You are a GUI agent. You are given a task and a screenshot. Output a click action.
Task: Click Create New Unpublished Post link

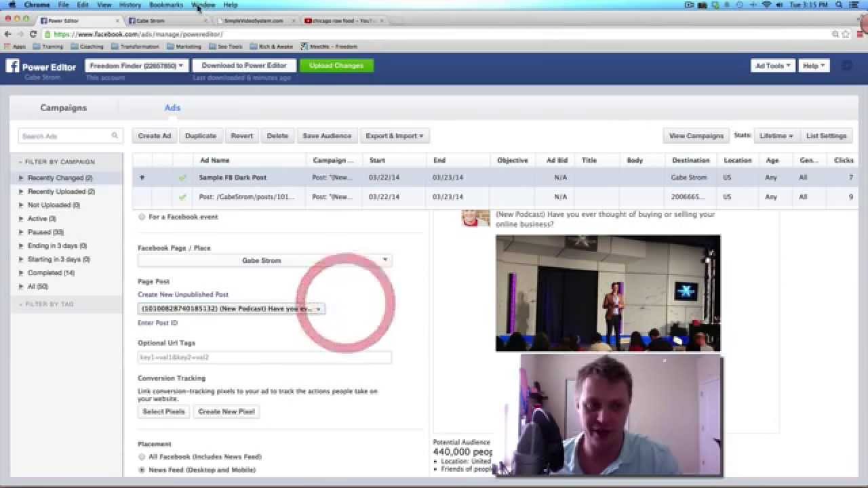pos(183,295)
